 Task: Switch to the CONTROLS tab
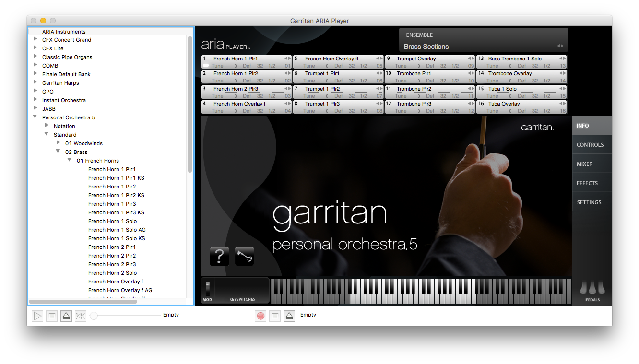tap(592, 145)
